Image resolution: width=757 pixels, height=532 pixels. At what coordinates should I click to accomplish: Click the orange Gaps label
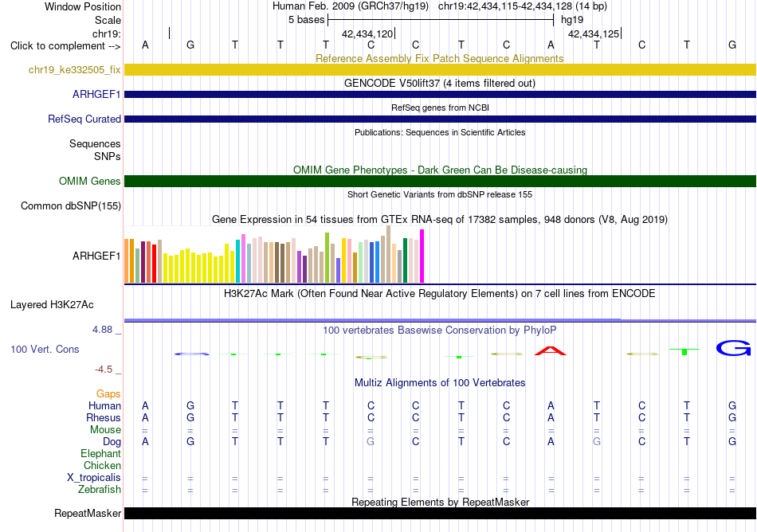point(108,394)
